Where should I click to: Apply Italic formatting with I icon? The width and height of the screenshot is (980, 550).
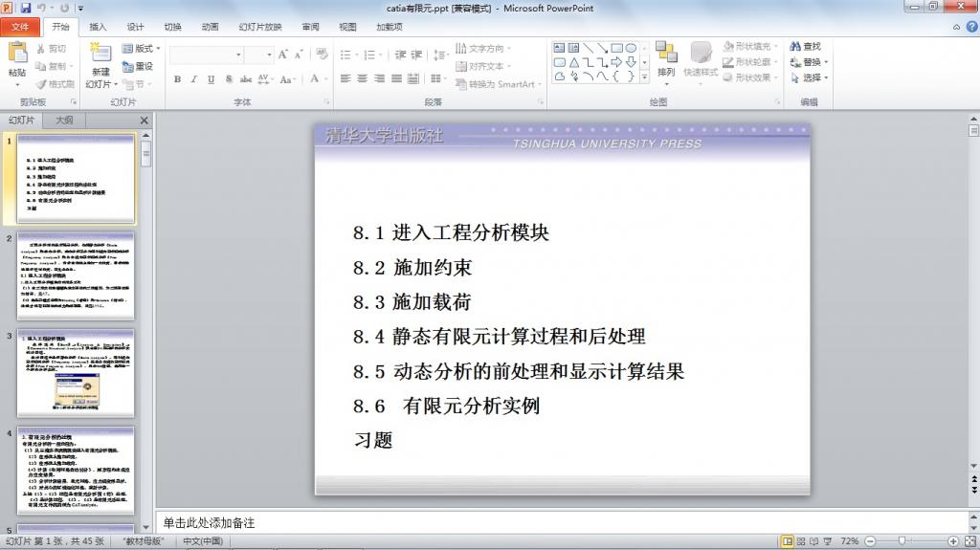click(x=193, y=79)
